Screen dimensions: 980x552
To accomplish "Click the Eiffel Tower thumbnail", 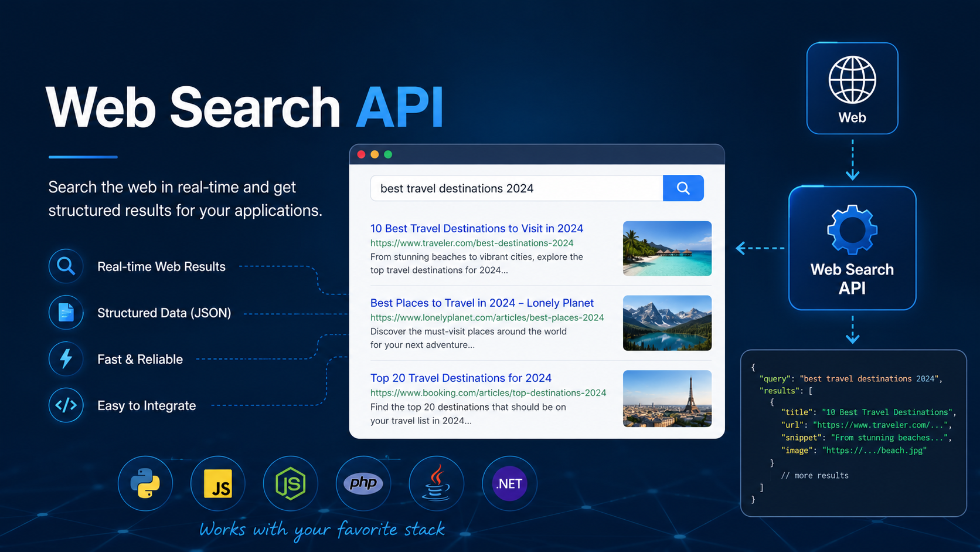I will pyautogui.click(x=667, y=398).
